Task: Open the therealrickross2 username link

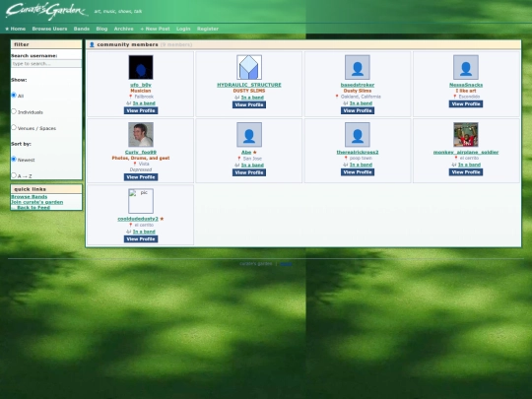Action: point(358,153)
